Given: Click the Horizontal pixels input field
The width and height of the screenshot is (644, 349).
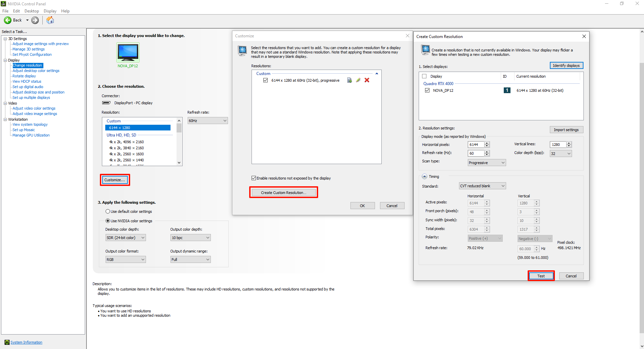Looking at the screenshot, I should (476, 145).
